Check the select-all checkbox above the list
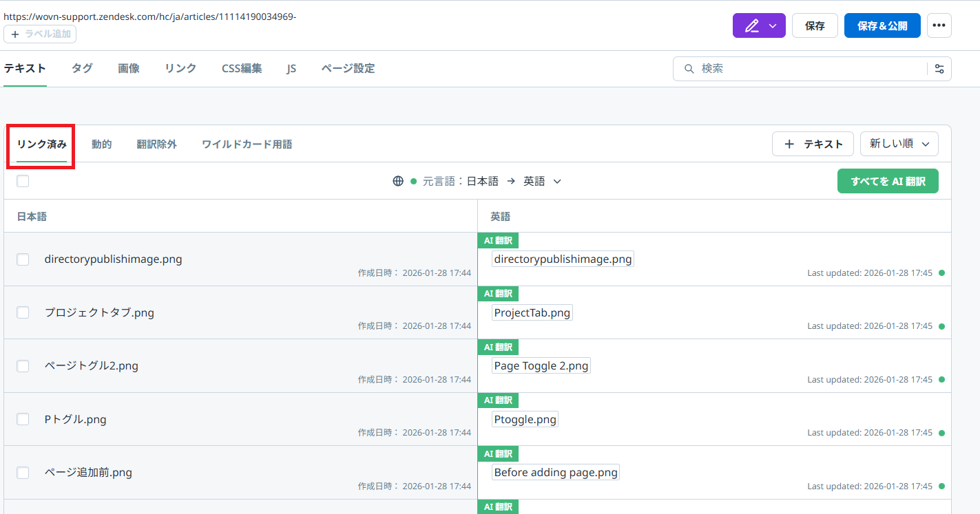This screenshot has width=980, height=514. tap(23, 180)
